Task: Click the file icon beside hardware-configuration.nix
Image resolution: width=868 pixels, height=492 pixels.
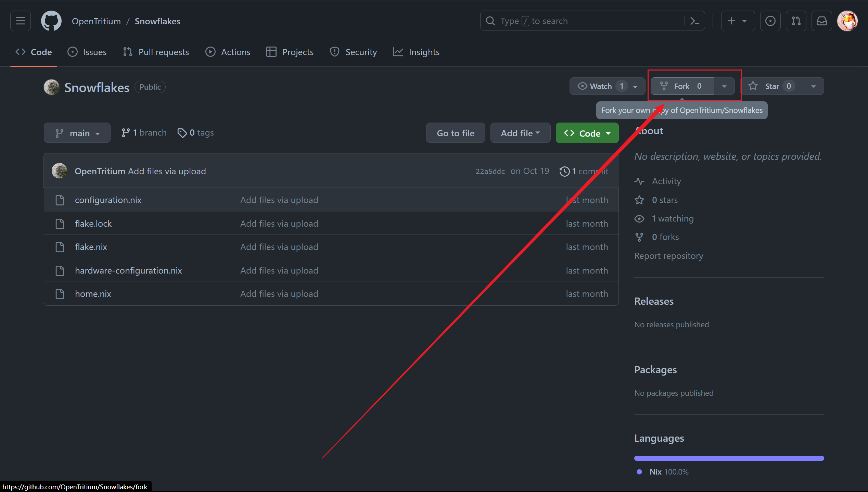Action: 60,270
